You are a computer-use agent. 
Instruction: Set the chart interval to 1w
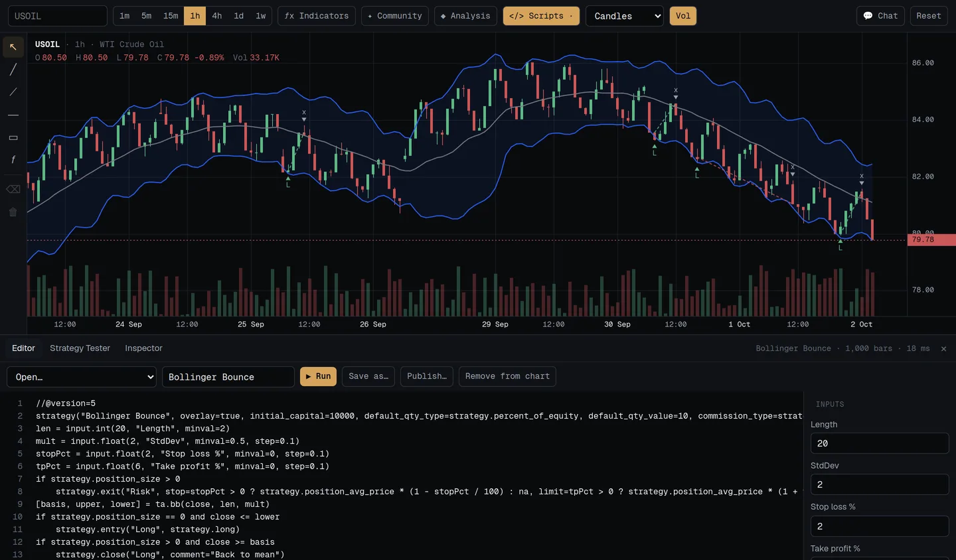point(261,16)
